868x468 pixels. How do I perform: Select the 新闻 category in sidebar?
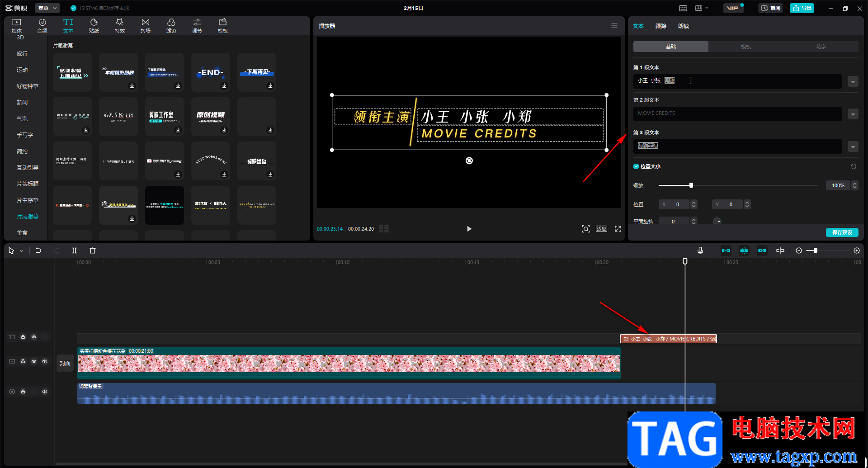point(22,103)
